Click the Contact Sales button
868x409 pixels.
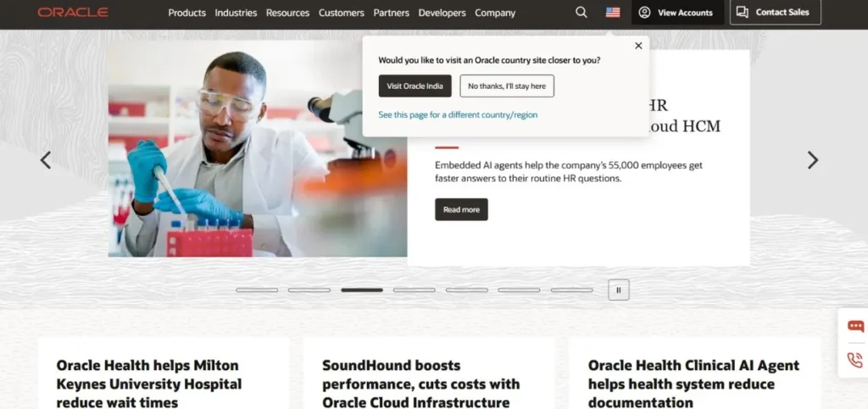point(775,12)
